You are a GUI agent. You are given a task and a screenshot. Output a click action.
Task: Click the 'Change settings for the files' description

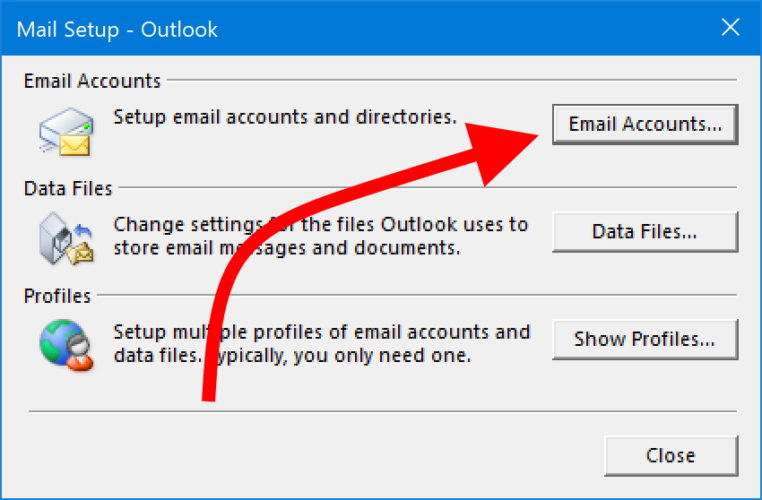(x=321, y=236)
